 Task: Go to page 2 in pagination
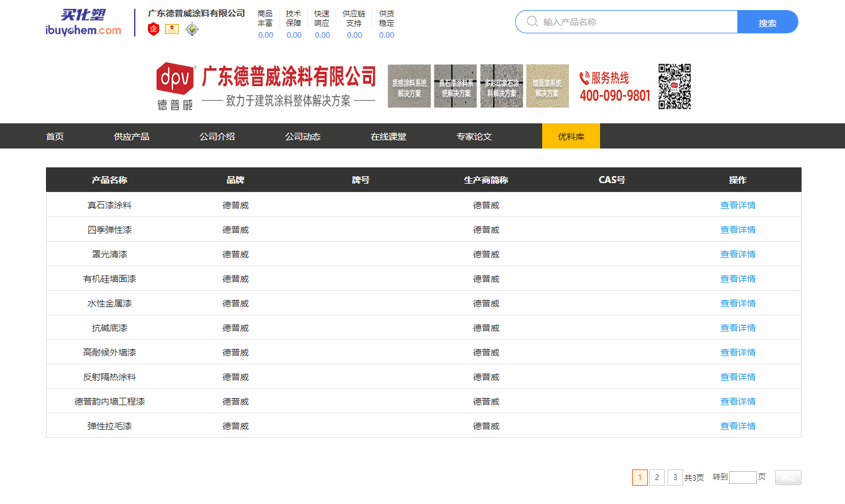click(657, 478)
